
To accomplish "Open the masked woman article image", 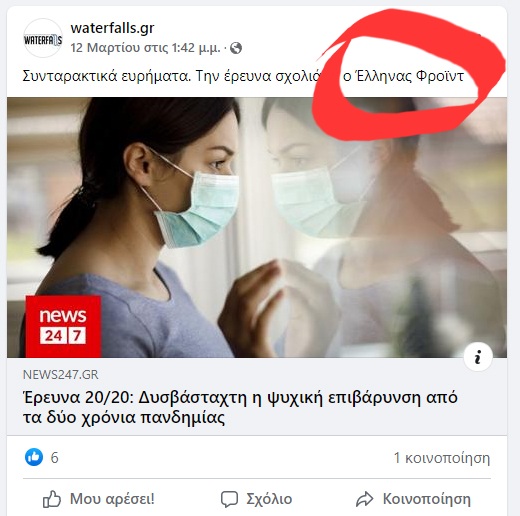I will pos(257,227).
